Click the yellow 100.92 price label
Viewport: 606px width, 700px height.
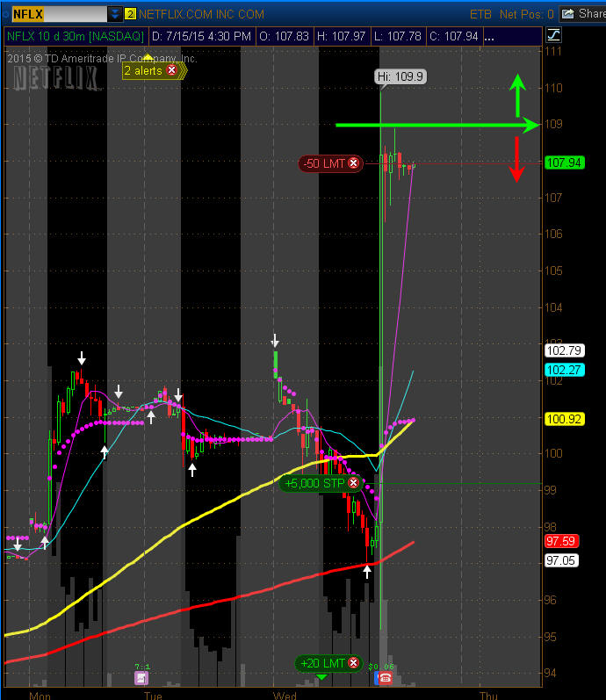(564, 419)
